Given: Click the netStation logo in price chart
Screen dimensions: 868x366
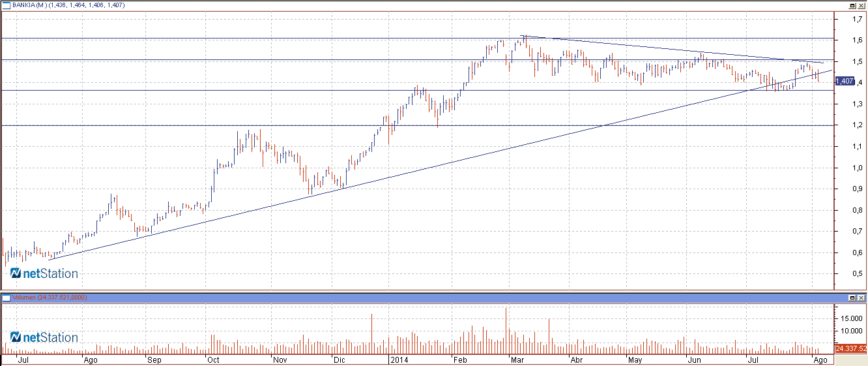Looking at the screenshot, I should [x=44, y=273].
